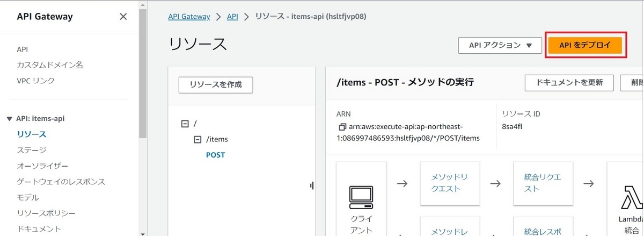Open the 統合レスポンス box

[x=543, y=226]
